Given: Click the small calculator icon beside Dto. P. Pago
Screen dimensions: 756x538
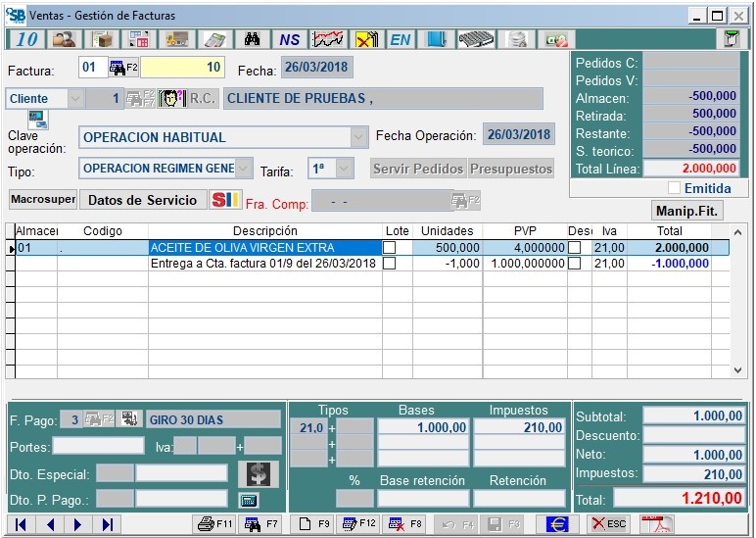Looking at the screenshot, I should (x=249, y=501).
